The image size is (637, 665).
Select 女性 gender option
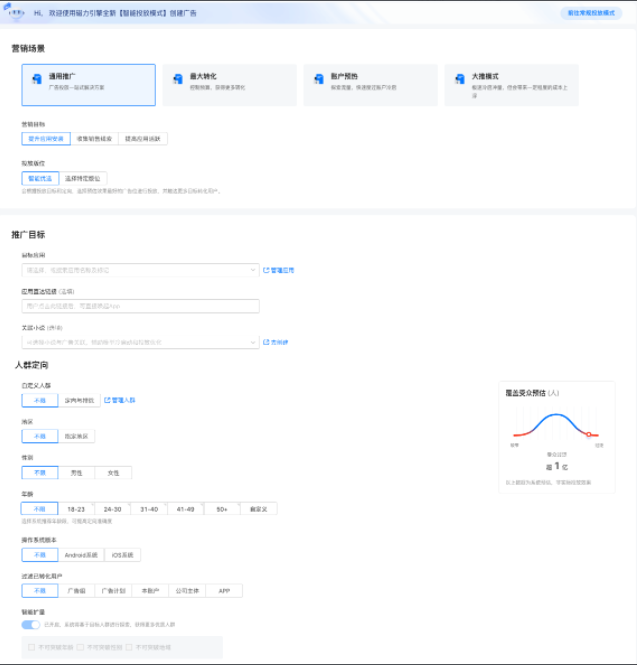(x=113, y=473)
